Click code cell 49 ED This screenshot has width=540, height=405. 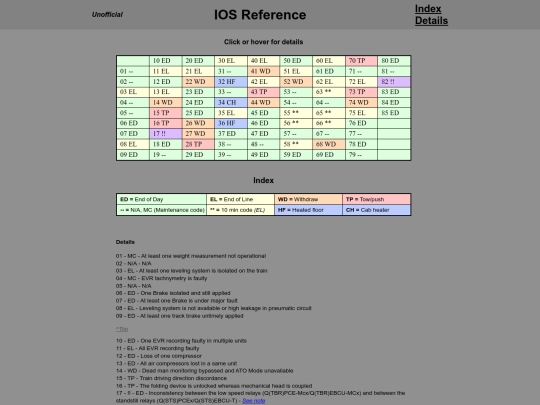(x=263, y=155)
